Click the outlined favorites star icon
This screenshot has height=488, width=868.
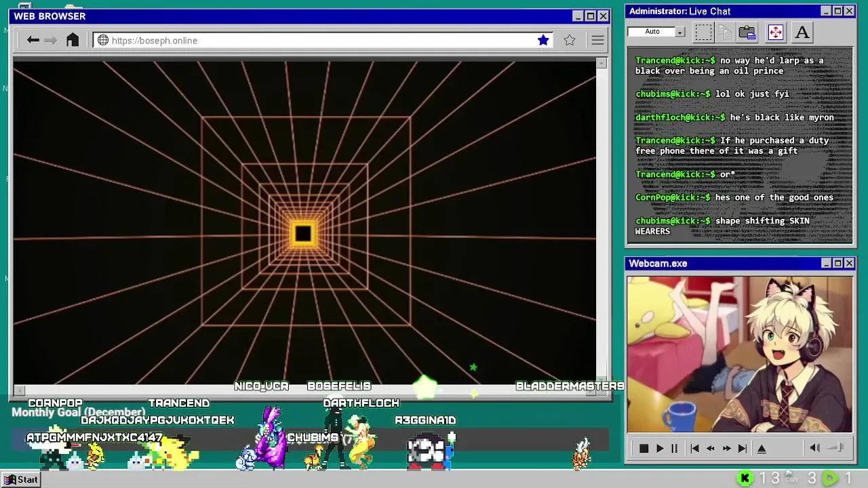point(570,41)
